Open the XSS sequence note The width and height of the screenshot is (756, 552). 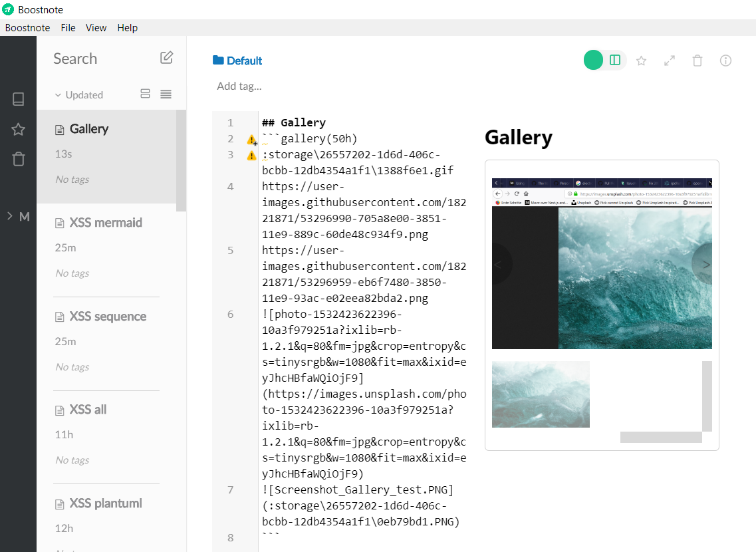click(106, 344)
